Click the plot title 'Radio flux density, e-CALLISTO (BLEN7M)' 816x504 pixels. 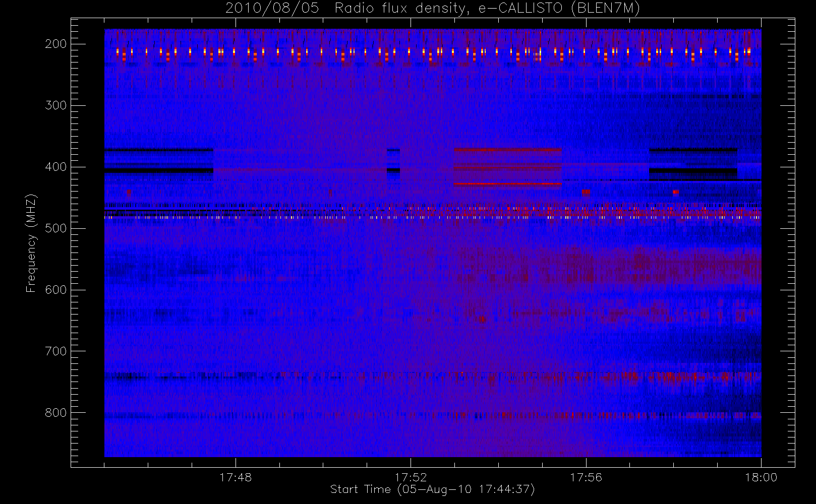point(488,9)
